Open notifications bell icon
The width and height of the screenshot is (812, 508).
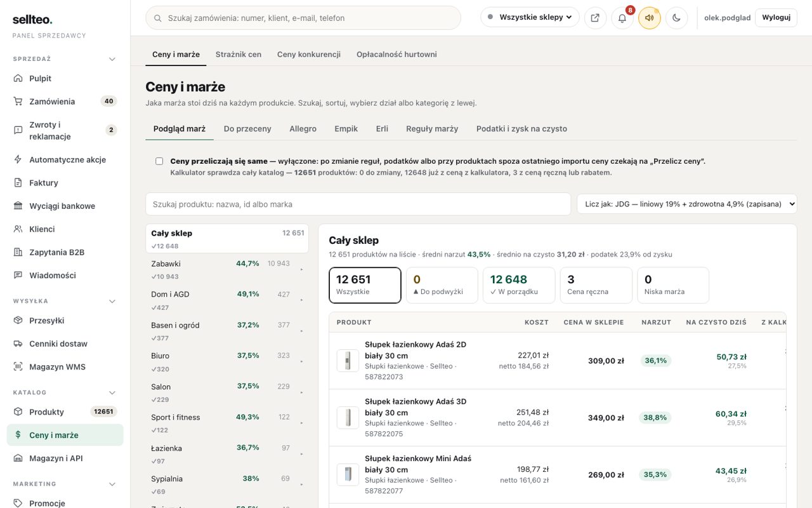(622, 18)
